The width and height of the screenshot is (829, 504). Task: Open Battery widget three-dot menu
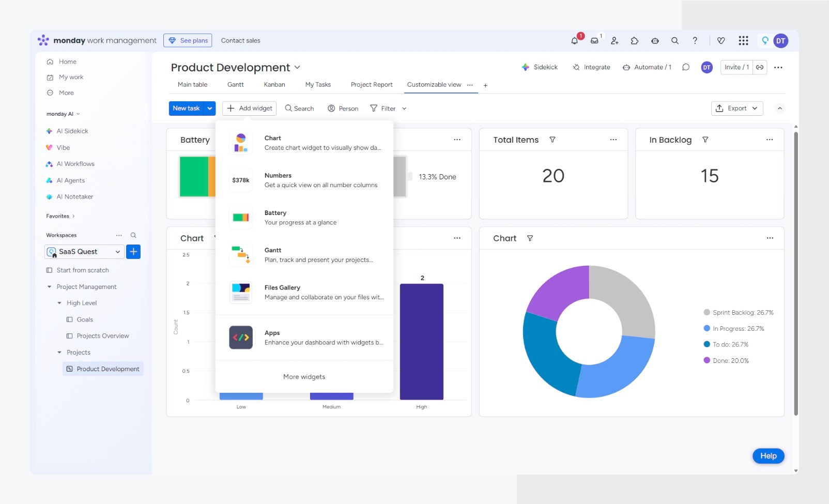457,140
